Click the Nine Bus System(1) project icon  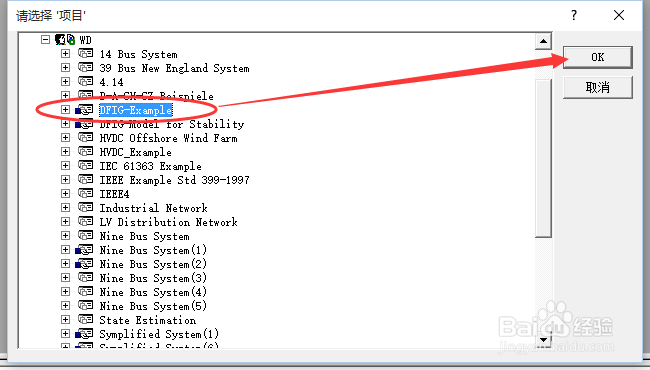[x=84, y=249]
